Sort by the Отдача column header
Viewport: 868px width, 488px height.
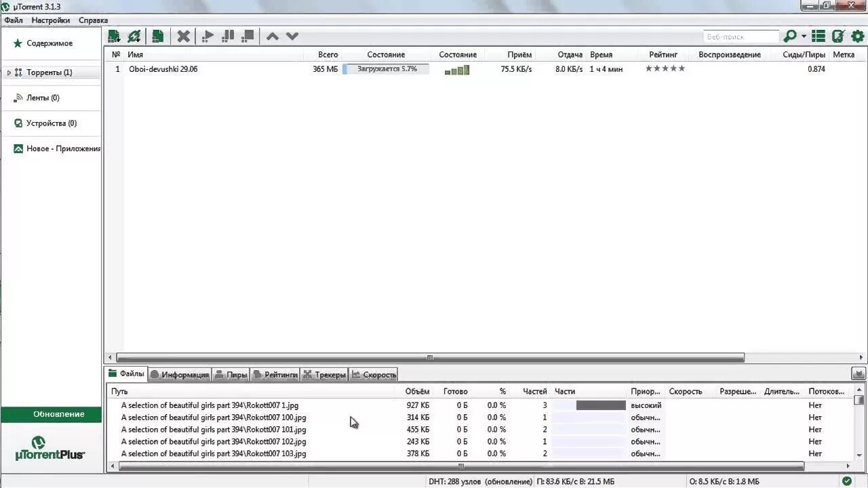coord(570,55)
